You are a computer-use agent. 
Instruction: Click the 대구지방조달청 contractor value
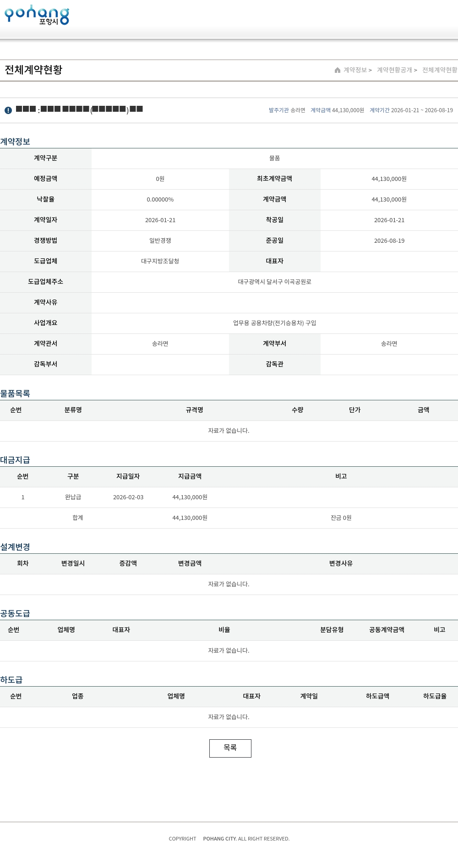click(160, 261)
